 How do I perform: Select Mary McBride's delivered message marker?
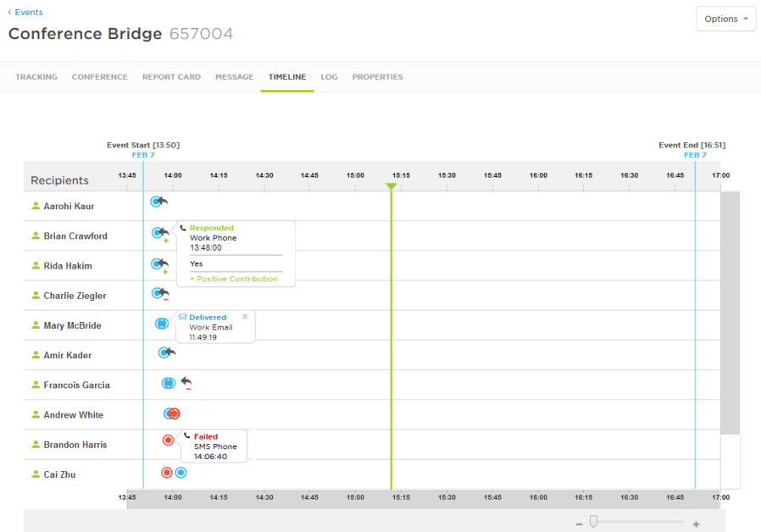[x=162, y=323]
